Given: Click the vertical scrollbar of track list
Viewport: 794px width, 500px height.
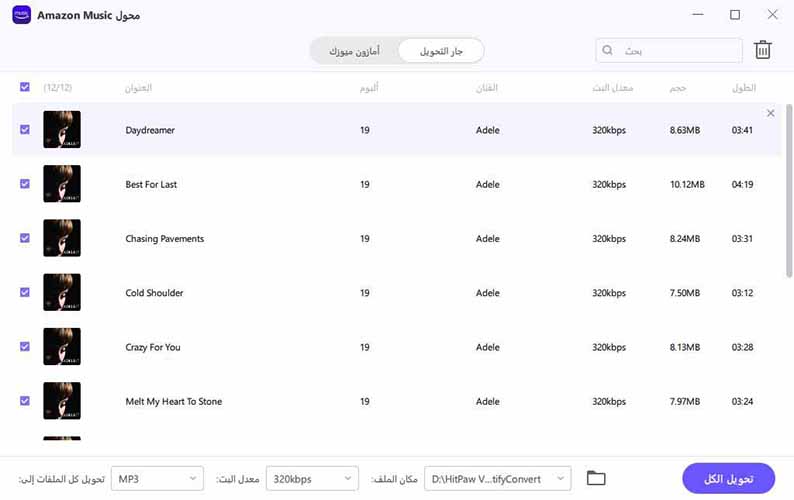Looking at the screenshot, I should [x=788, y=191].
